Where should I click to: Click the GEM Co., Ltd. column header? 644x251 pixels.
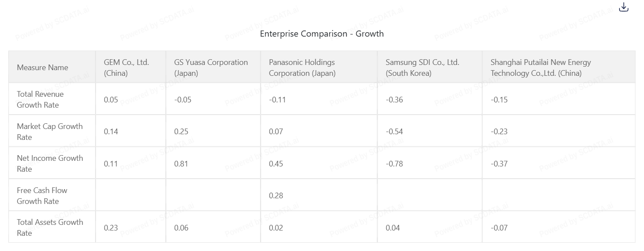tap(126, 68)
